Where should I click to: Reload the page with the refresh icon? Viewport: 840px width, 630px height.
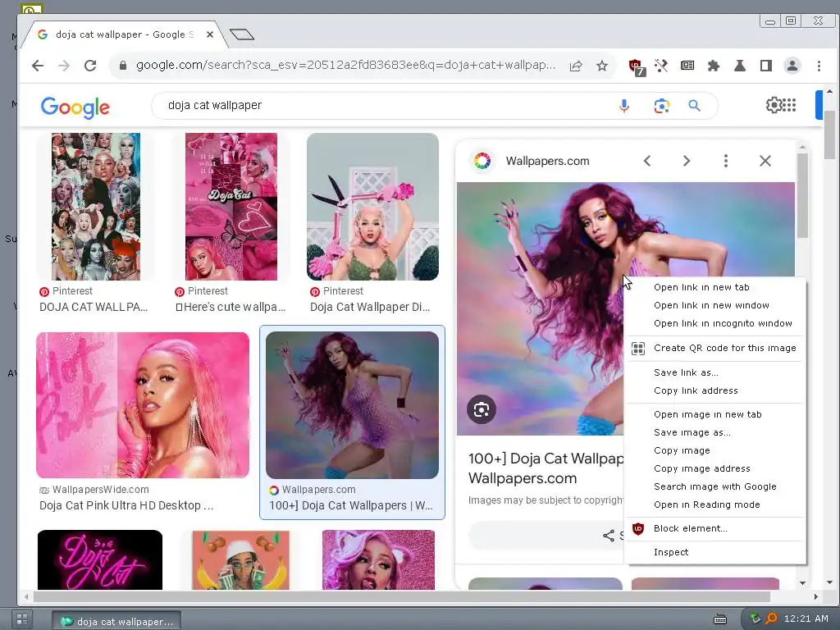[90, 66]
